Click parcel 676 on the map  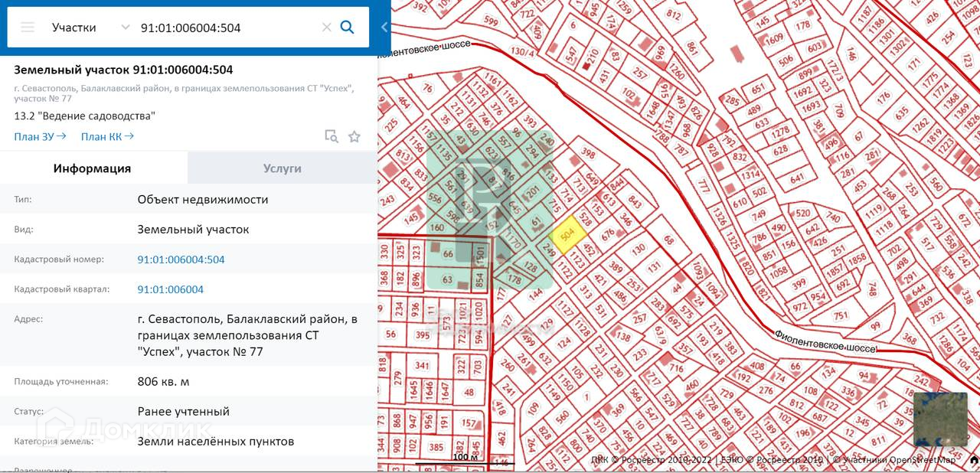(x=608, y=234)
